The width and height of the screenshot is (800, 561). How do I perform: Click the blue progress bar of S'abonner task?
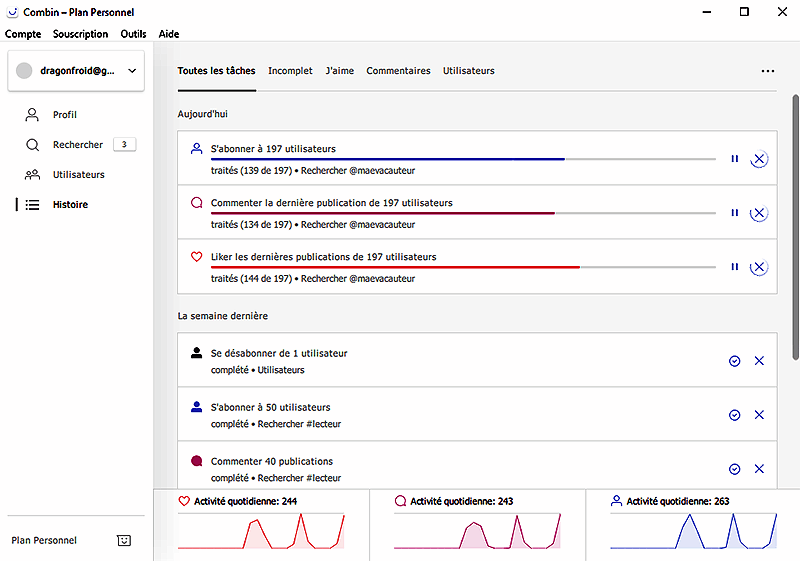click(x=463, y=159)
